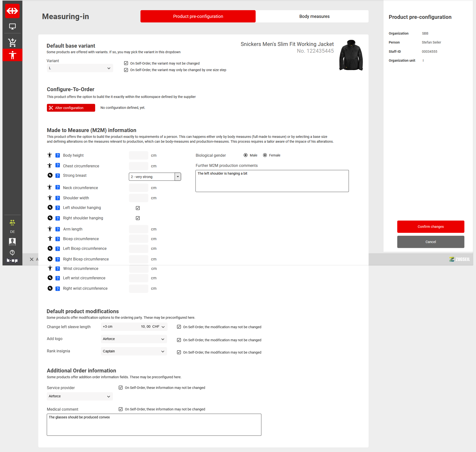Click Alter configuration button
Image resolution: width=476 pixels, height=452 pixels.
(71, 108)
